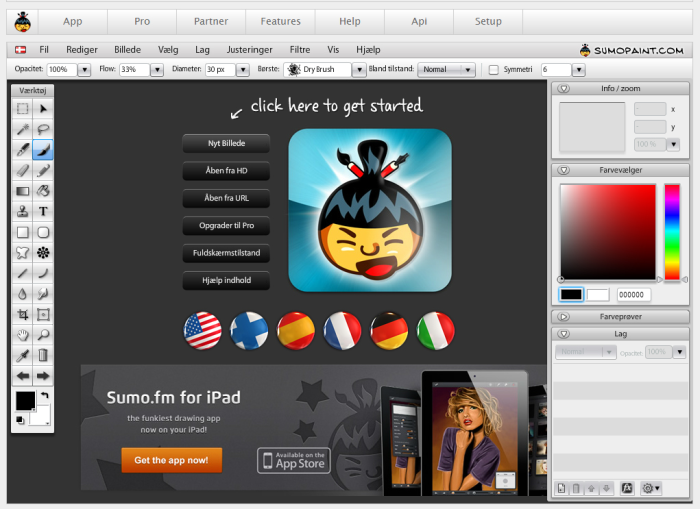Click the trash can icon in toolbox
The image size is (700, 509).
pos(43,355)
